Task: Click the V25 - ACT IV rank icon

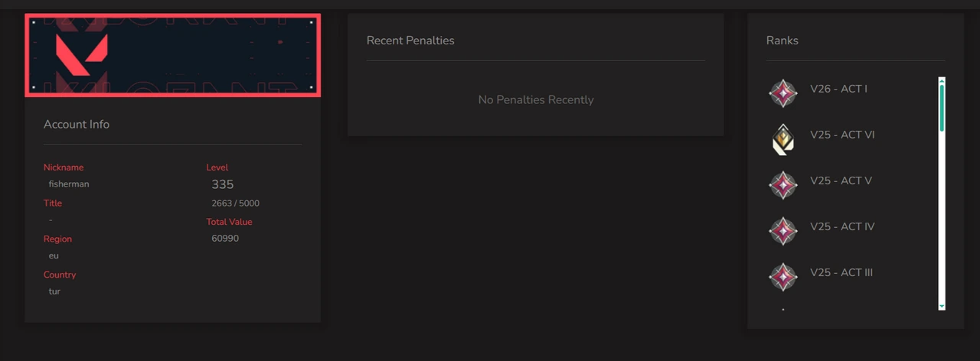Action: click(782, 231)
